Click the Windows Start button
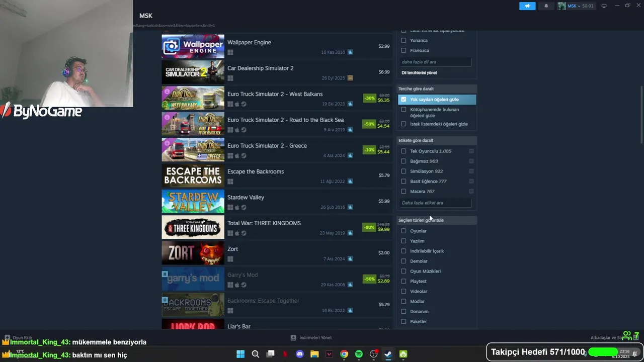This screenshot has height=362, width=644. pos(240,354)
